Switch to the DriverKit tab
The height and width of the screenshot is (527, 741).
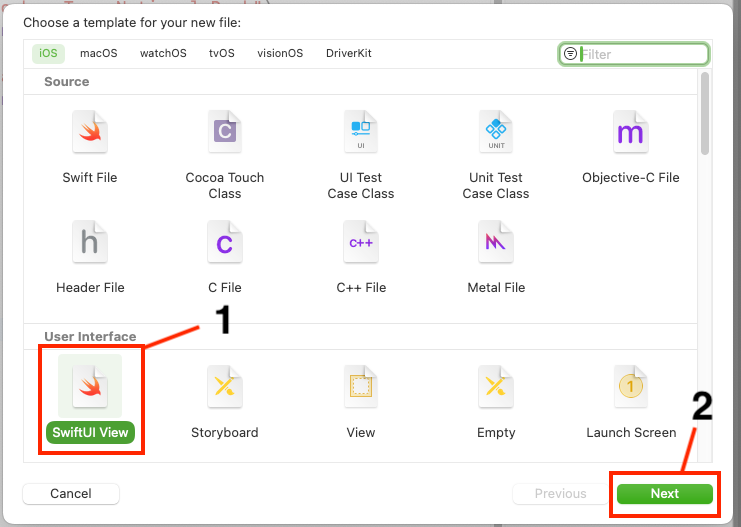[349, 53]
